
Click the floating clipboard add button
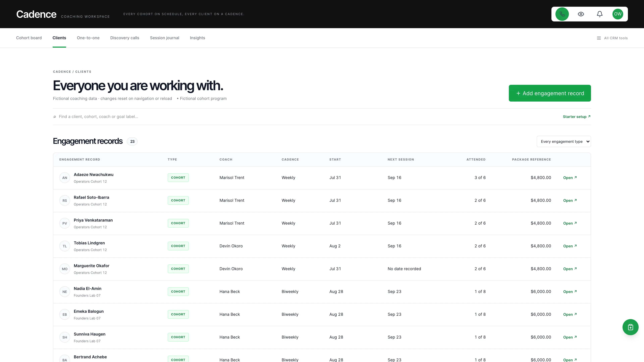point(630,327)
